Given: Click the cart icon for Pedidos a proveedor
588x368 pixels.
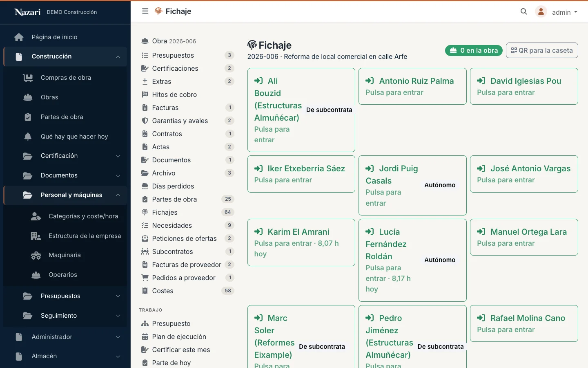Looking at the screenshot, I should coord(145,278).
